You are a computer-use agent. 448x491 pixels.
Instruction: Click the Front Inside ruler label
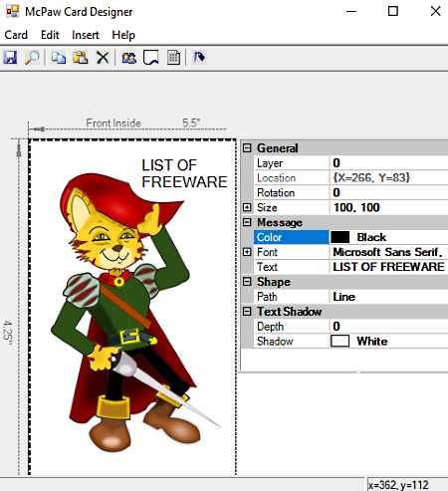[113, 123]
